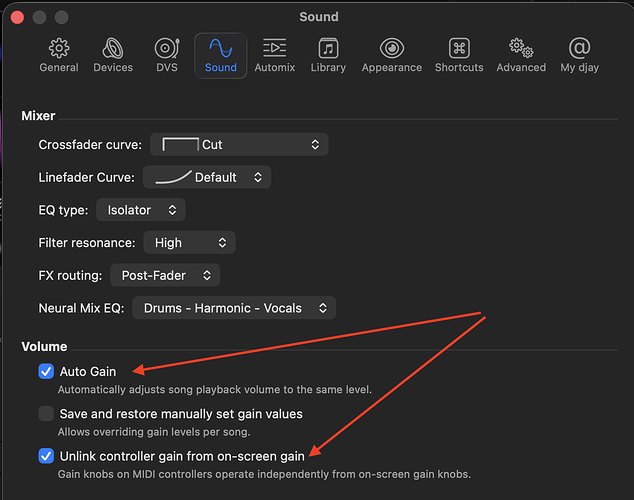Click the 'Gain knobs on MIDI controllers' description
Image resolution: width=634 pixels, height=500 pixels.
pos(264,474)
